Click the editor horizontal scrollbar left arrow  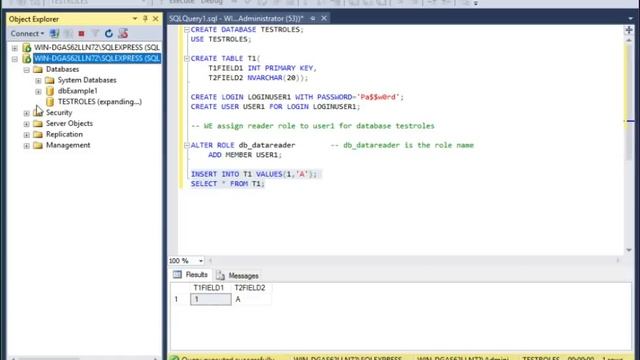pyautogui.click(x=211, y=260)
